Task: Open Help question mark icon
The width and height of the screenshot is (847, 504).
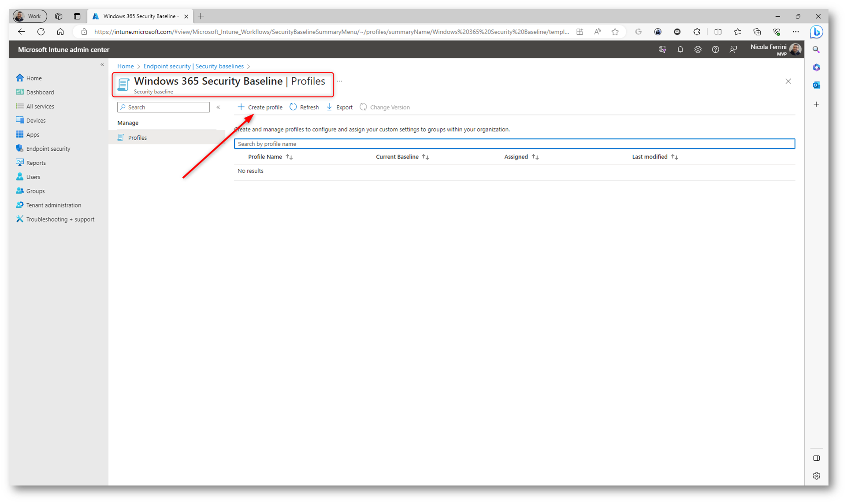Action: (x=716, y=49)
